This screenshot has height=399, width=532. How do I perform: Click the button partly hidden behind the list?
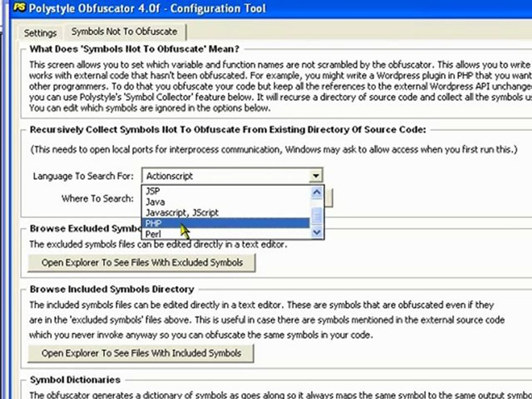328,198
